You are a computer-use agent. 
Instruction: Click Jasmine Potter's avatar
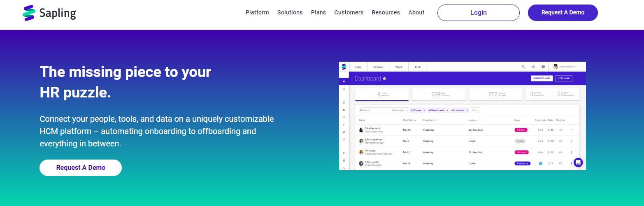(x=555, y=67)
